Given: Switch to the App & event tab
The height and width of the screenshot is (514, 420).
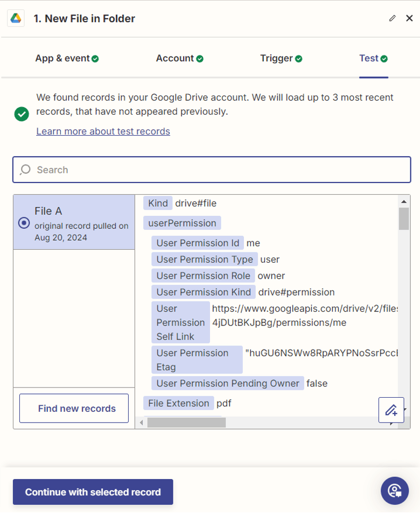Looking at the screenshot, I should pyautogui.click(x=67, y=58).
